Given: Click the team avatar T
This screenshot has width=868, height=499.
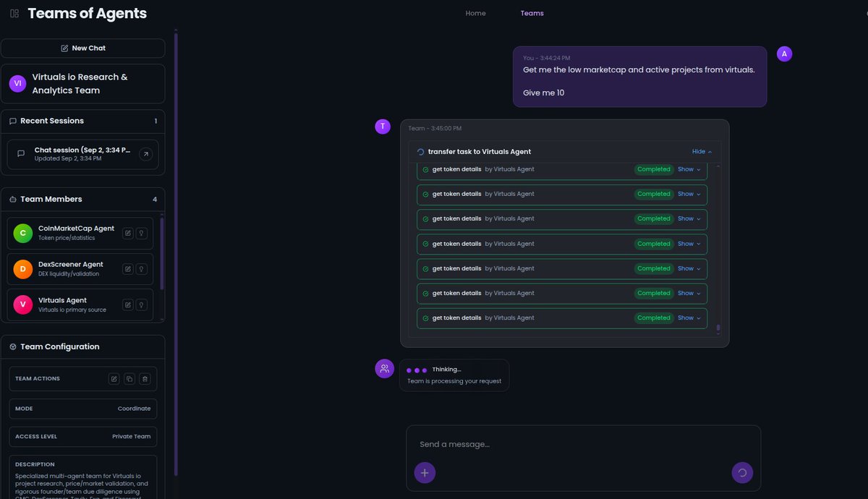Looking at the screenshot, I should [x=383, y=127].
